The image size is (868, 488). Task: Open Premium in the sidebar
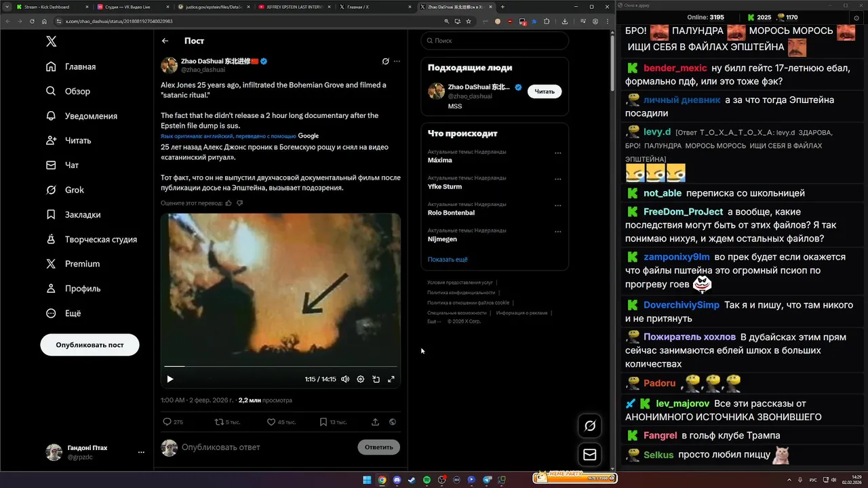(73, 264)
